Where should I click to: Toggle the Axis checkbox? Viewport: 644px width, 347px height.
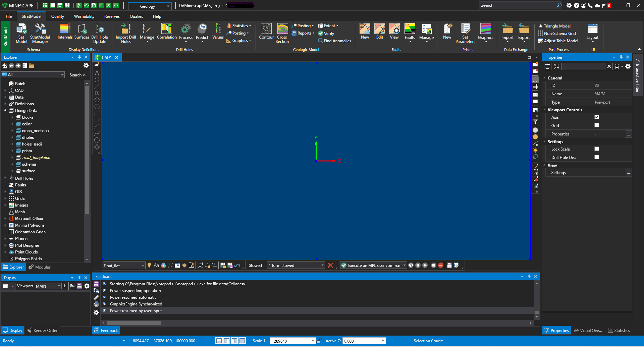pyautogui.click(x=597, y=117)
